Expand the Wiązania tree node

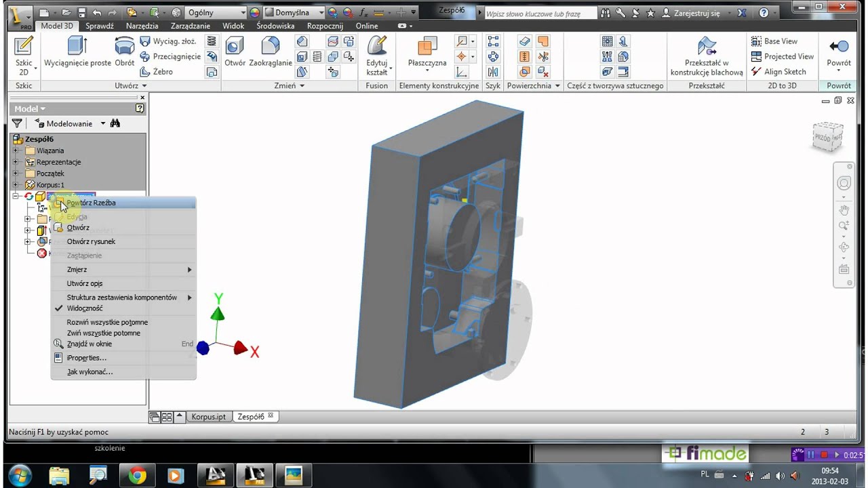point(16,150)
